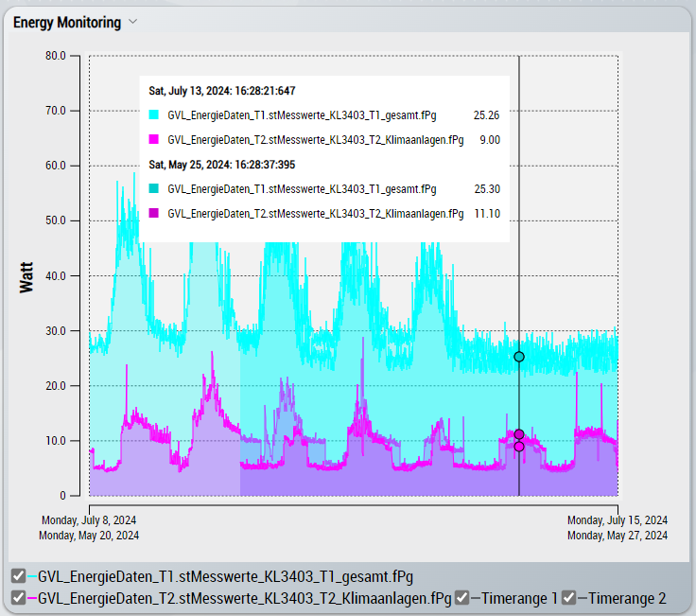Screen dimensions: 696x616
Task: Click the lower magenta data point marker
Action: tap(519, 447)
